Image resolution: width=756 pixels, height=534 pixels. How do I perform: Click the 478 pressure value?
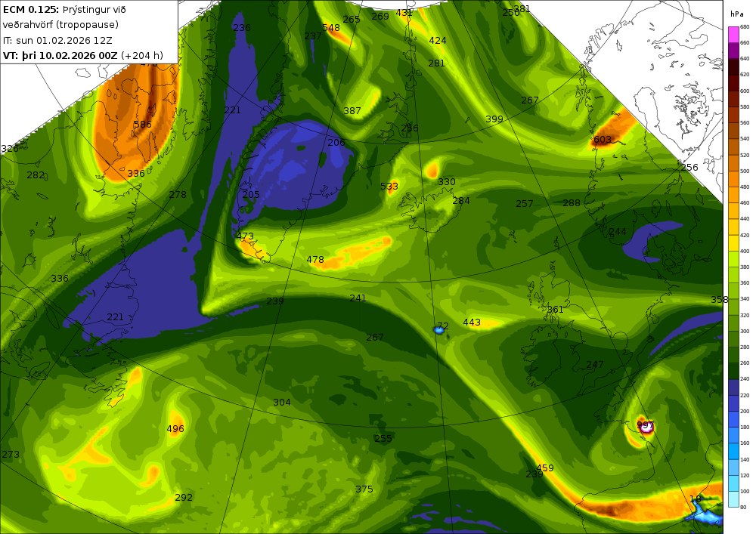click(315, 260)
